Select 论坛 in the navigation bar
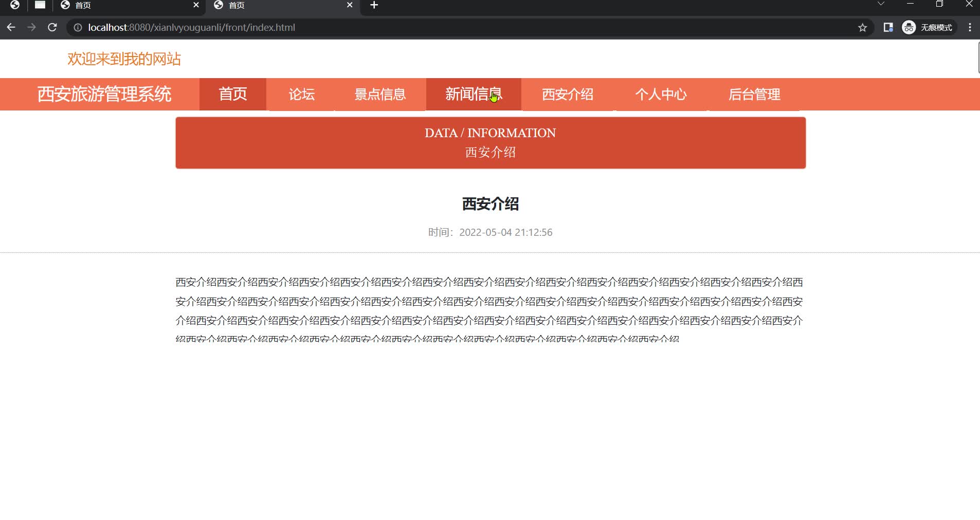The height and width of the screenshot is (520, 980). point(301,94)
